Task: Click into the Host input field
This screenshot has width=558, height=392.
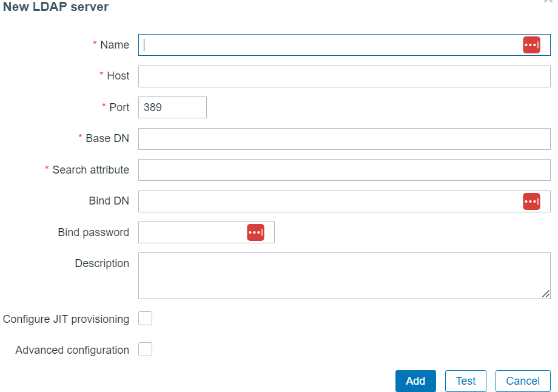Action: pyautogui.click(x=344, y=76)
